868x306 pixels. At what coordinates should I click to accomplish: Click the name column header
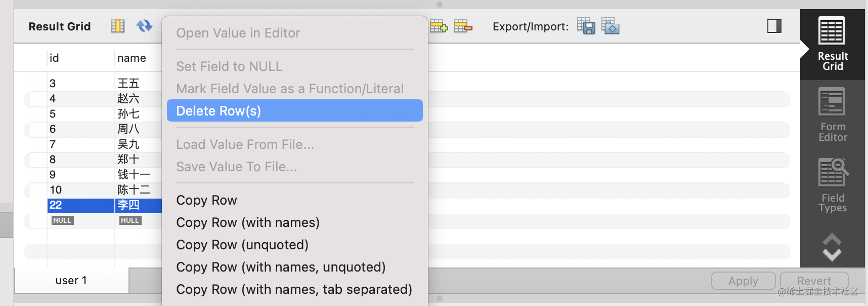click(x=132, y=58)
